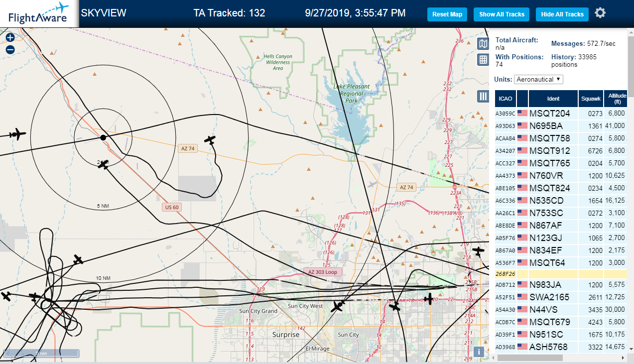Select aircraft icon at 2 NM ring
Viewport: 634px width, 364px height.
click(104, 164)
